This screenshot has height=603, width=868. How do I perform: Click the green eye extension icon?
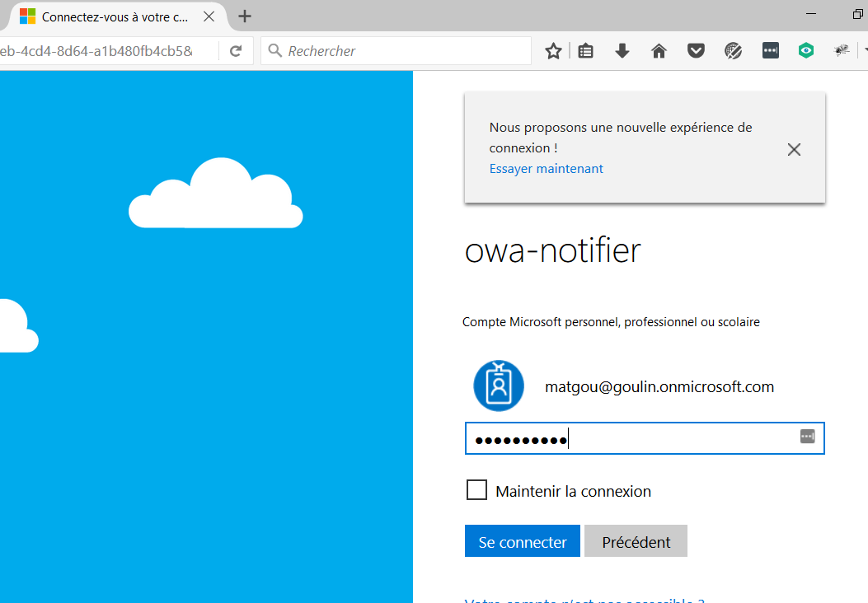pyautogui.click(x=806, y=51)
